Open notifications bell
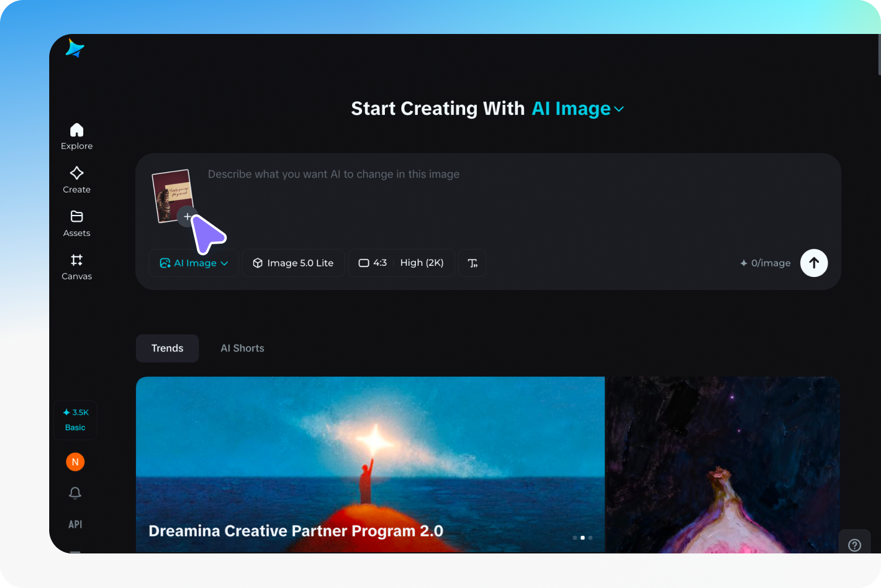Image resolution: width=881 pixels, height=588 pixels. (x=75, y=493)
